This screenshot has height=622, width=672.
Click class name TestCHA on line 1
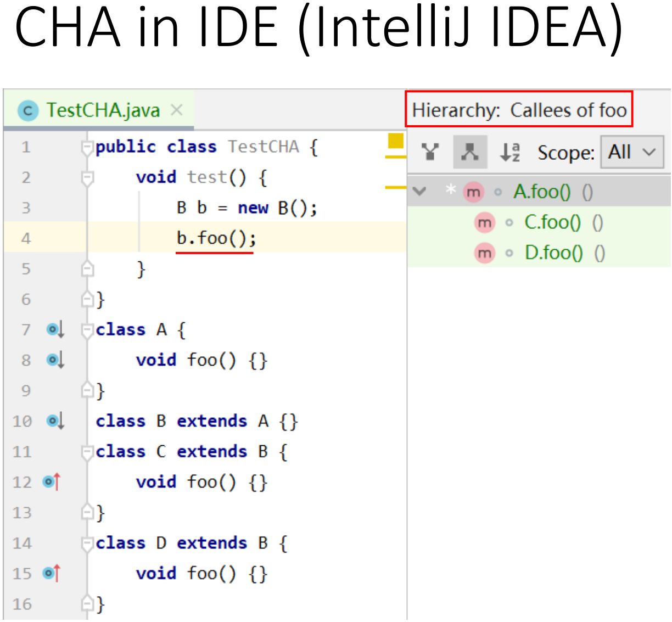pos(264,147)
